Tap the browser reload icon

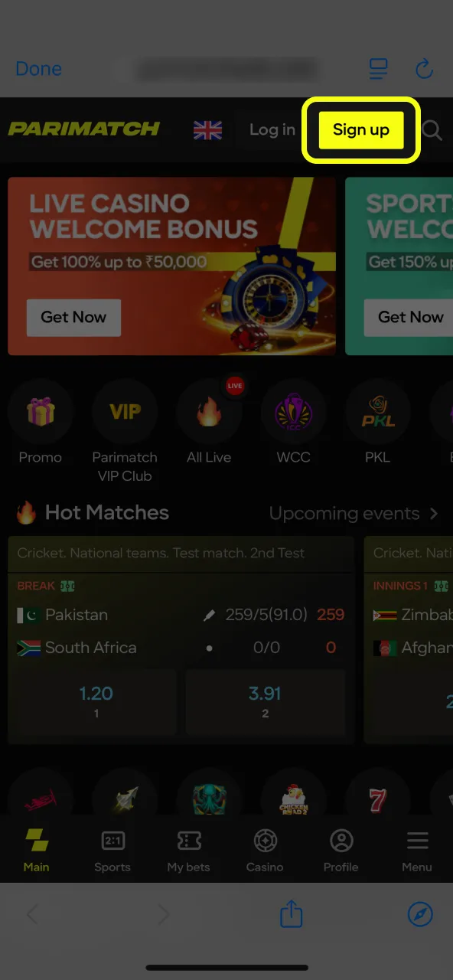(x=424, y=69)
